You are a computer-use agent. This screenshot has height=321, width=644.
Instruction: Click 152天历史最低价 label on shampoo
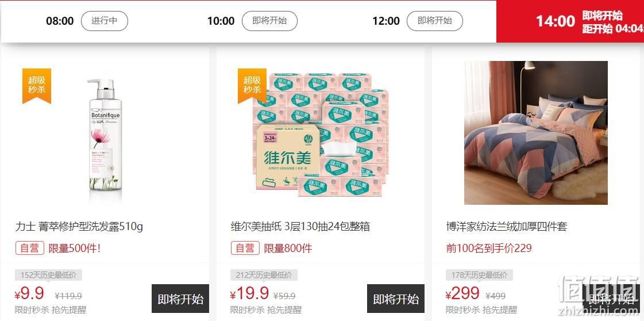48,275
